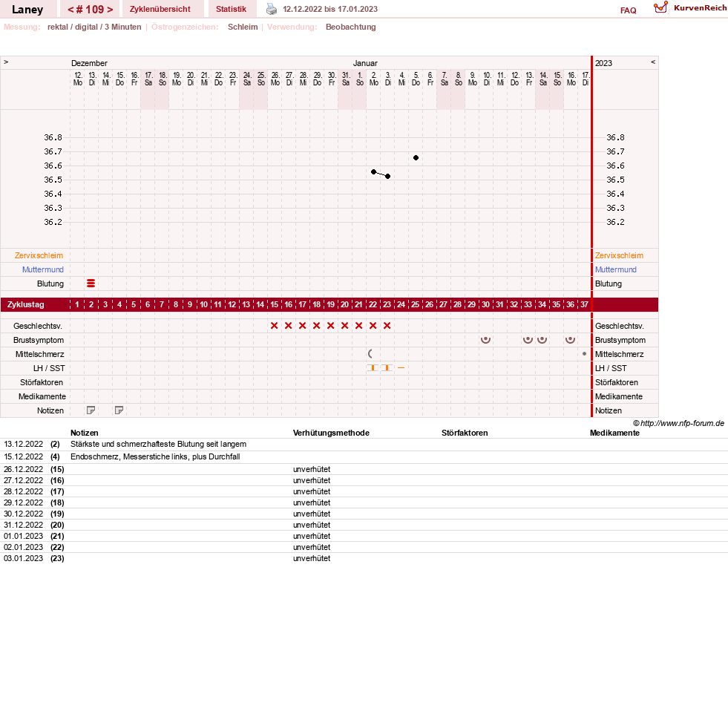Click the intercourse X mark on cycle day 19
The image size is (728, 714).
pos(330,326)
